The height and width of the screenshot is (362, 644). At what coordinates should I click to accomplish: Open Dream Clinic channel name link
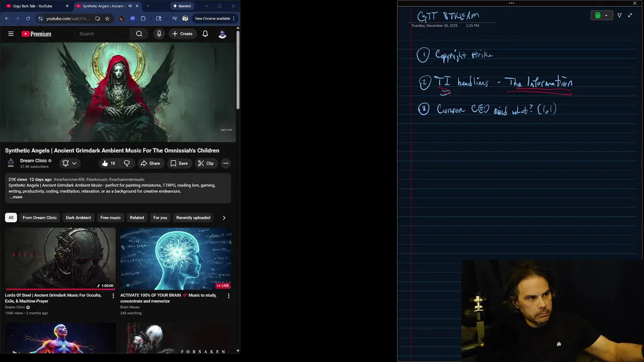click(x=34, y=161)
